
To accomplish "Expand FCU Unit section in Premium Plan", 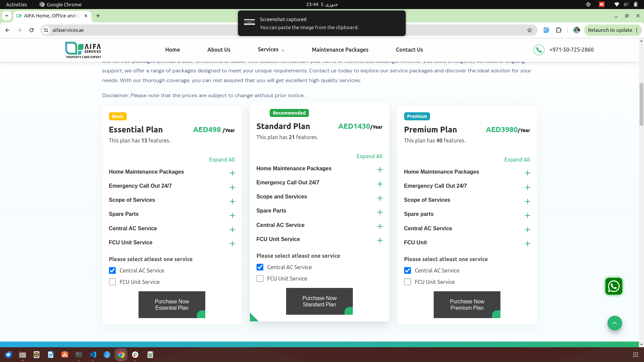I will coord(527,244).
